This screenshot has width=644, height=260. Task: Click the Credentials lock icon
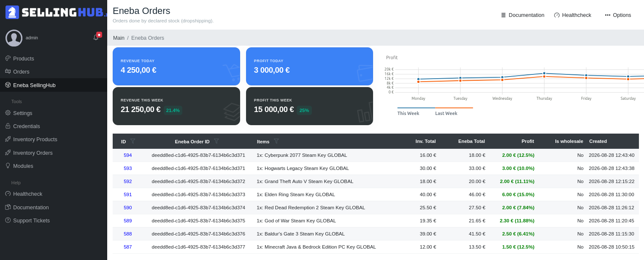click(8, 126)
